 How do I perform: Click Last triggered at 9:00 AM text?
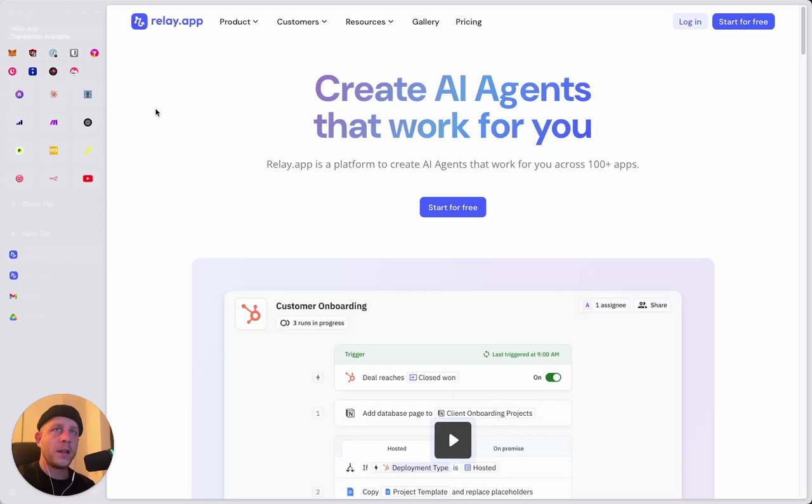pos(521,354)
